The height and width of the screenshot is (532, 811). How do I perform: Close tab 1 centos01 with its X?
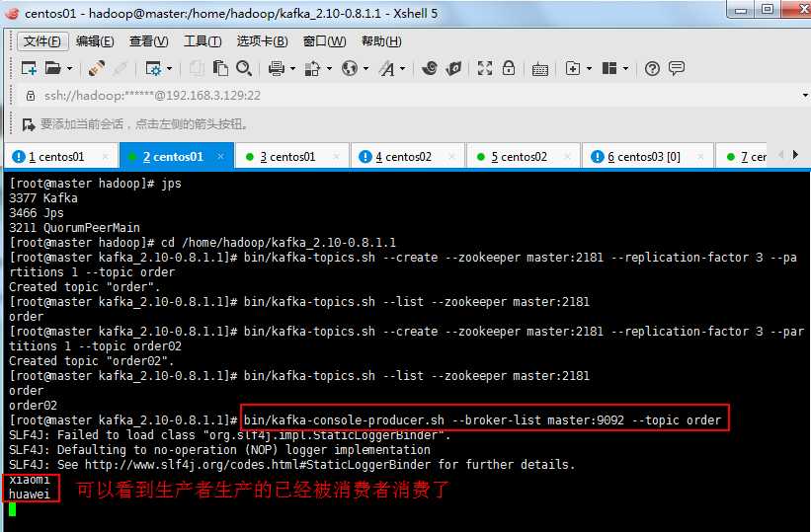[106, 156]
